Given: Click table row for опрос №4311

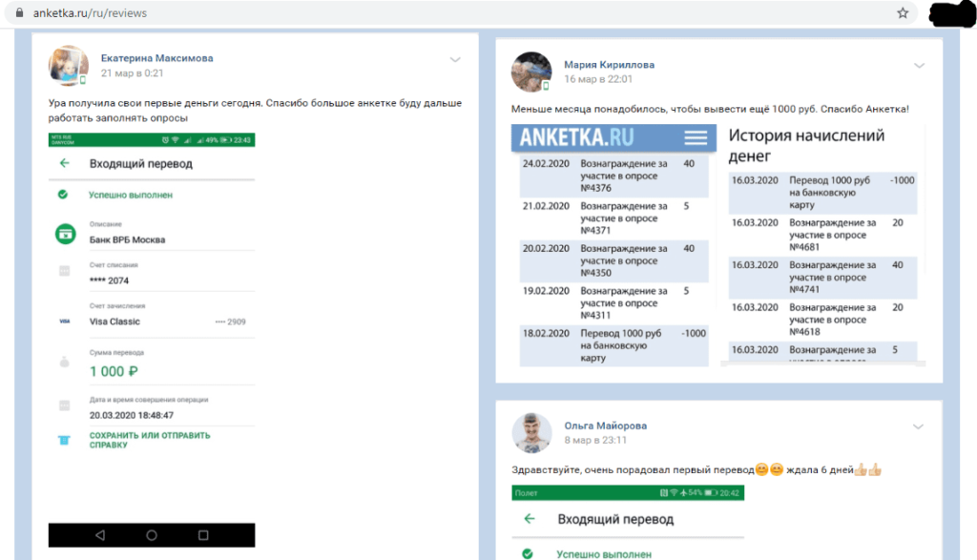Looking at the screenshot, I should click(614, 303).
